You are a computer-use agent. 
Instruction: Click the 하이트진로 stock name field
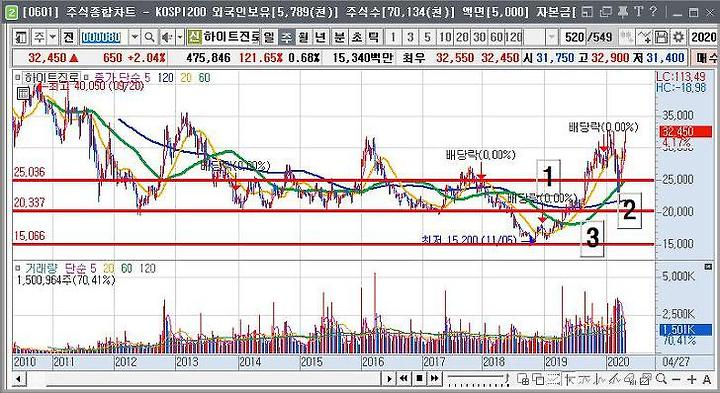click(x=231, y=37)
